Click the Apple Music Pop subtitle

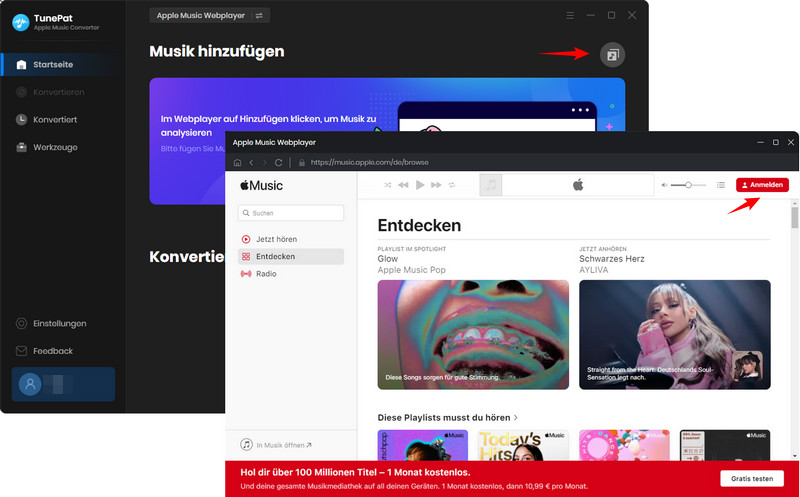pos(411,270)
